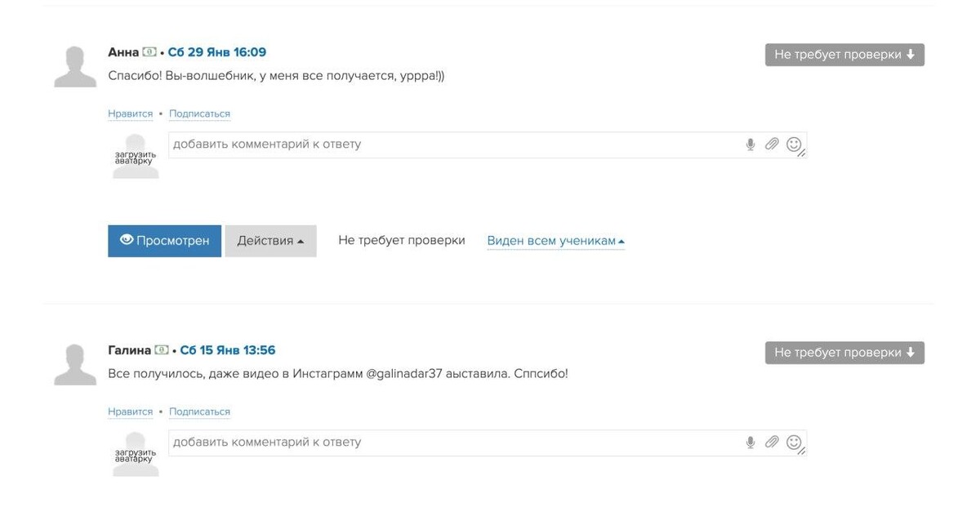Attach file to Galina's comment reply
The width and height of the screenshot is (980, 507).
tap(772, 443)
